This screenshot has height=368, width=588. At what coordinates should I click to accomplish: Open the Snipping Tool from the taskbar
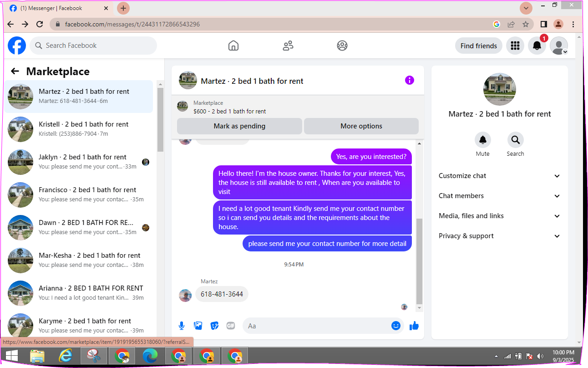click(94, 356)
